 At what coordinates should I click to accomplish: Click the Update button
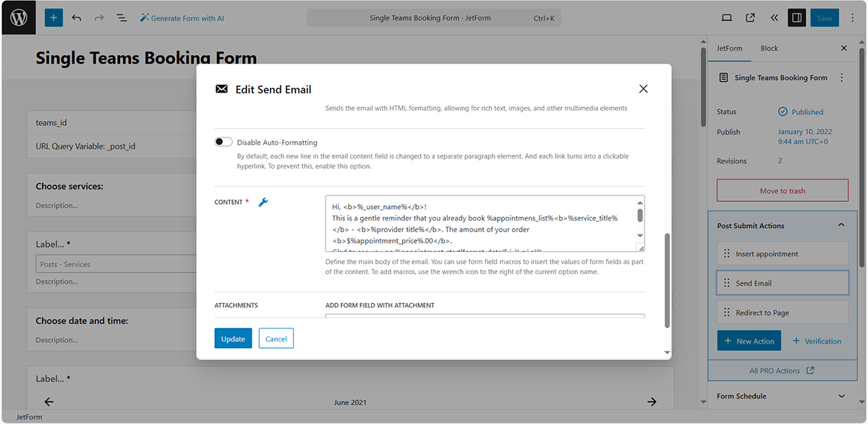tap(233, 339)
